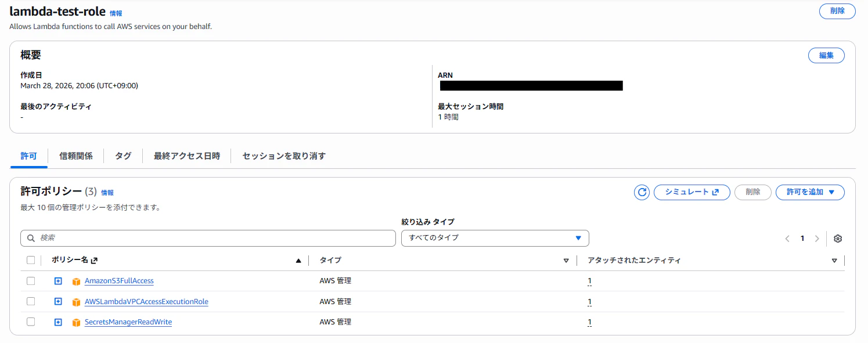Click the refresh policies icon button
868x343 pixels.
pyautogui.click(x=642, y=192)
